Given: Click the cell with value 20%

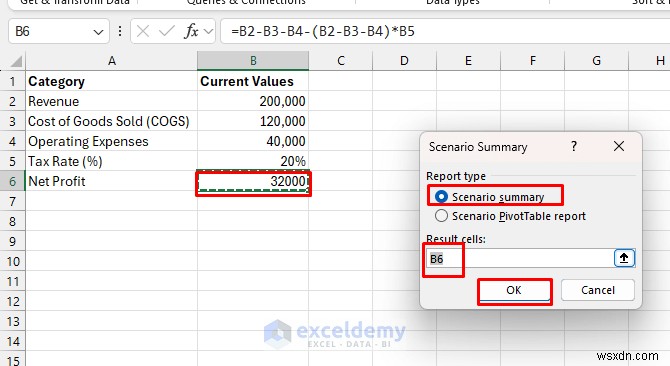Looking at the screenshot, I should [253, 161].
